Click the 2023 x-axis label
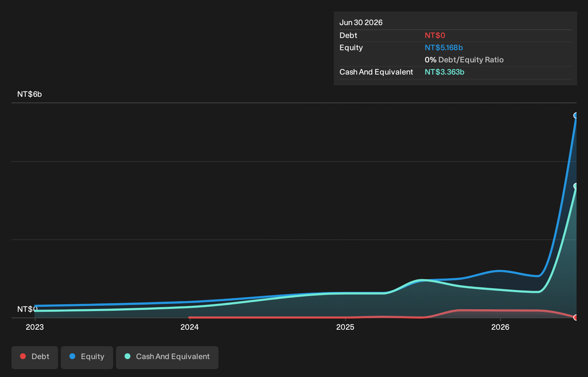The height and width of the screenshot is (377, 588). [35, 327]
